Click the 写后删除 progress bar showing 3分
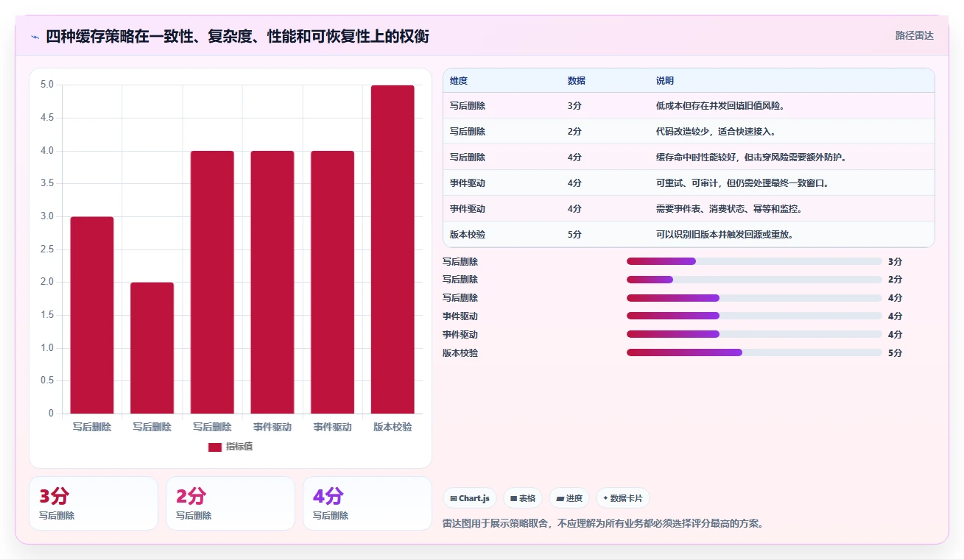The width and height of the screenshot is (964, 560). coord(754,261)
